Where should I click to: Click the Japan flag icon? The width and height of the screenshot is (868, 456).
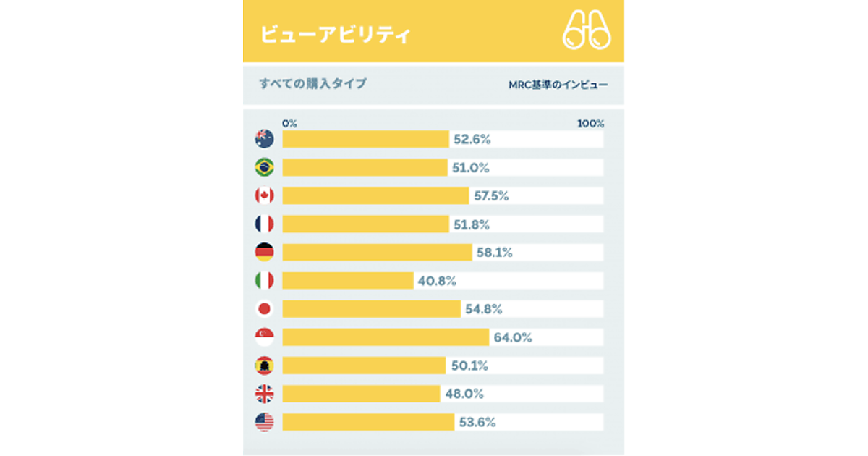(264, 309)
